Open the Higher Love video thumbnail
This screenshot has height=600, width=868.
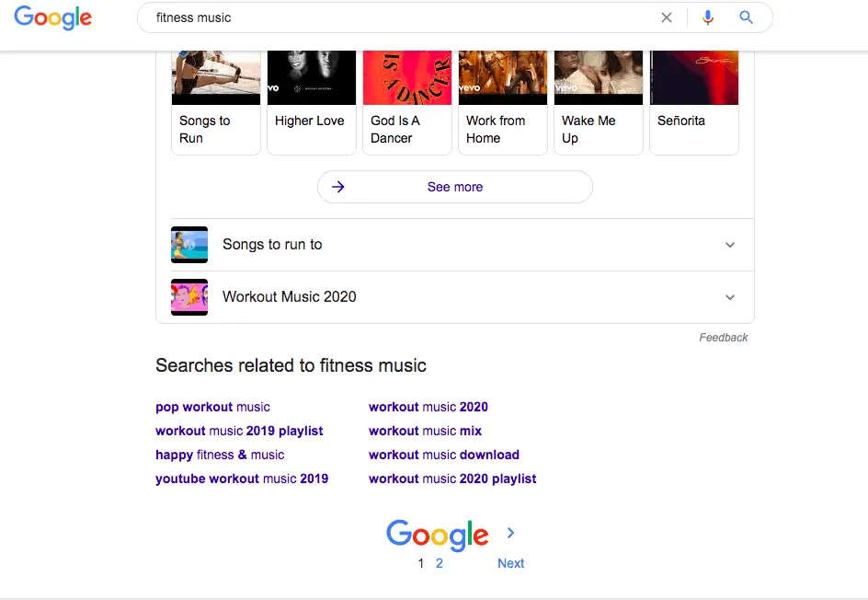312,77
